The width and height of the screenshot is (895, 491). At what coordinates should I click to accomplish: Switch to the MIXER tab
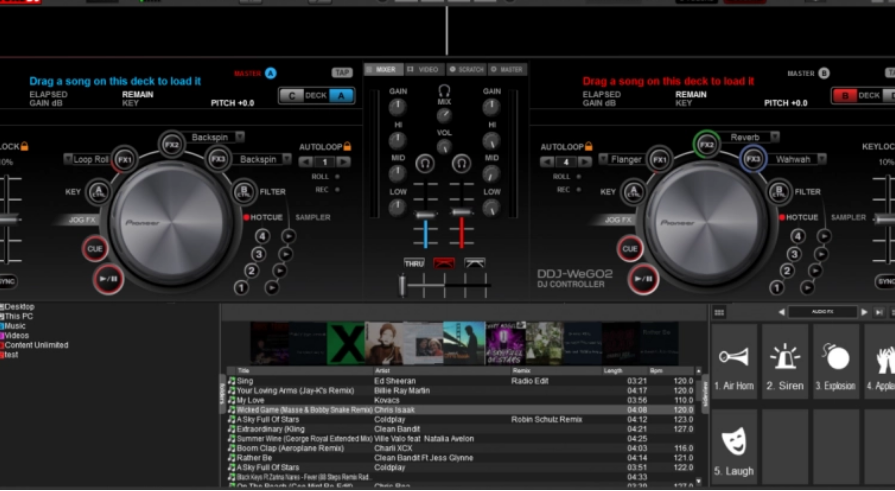tap(384, 70)
